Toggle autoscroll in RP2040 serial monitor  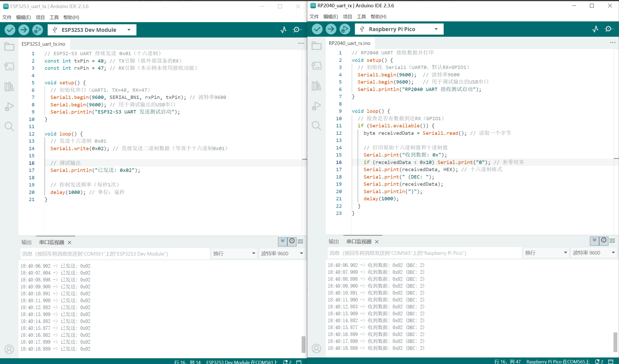594,241
